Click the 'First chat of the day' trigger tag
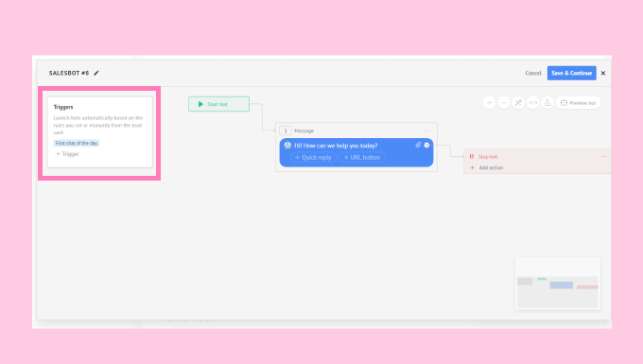The image size is (643, 364). coord(77,143)
